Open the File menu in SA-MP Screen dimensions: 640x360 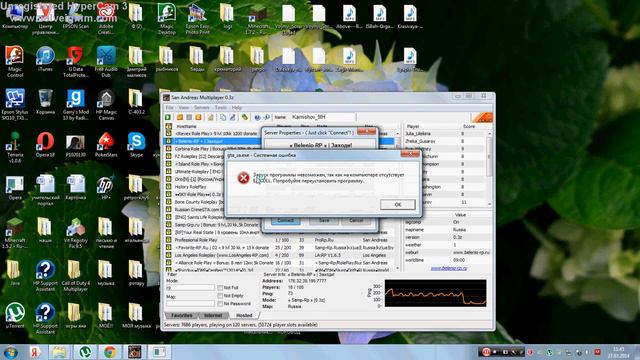[x=169, y=108]
